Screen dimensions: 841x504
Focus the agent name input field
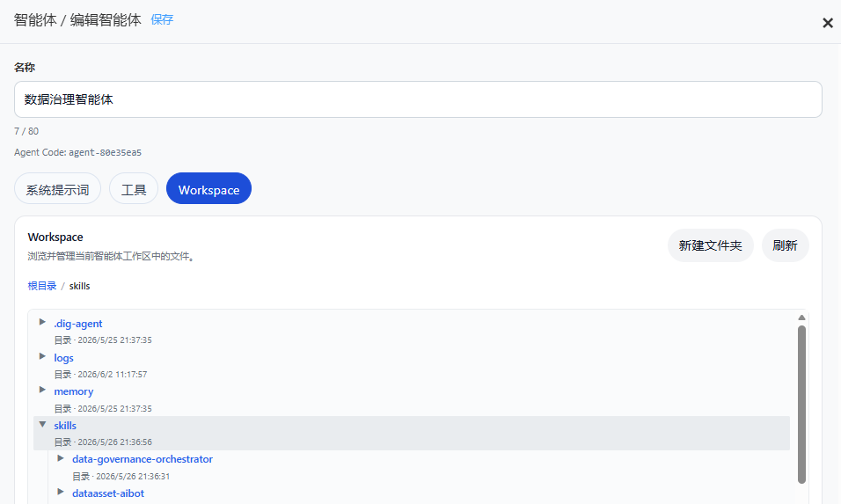418,99
